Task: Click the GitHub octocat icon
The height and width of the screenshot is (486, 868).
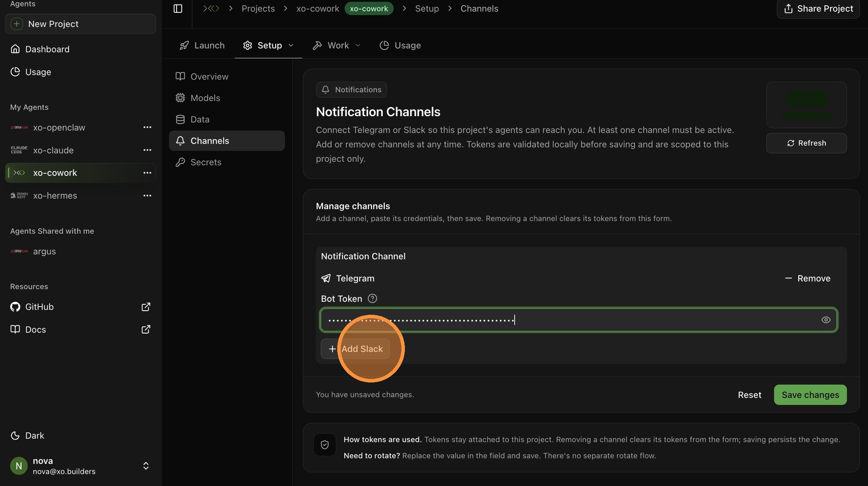Action: tap(15, 307)
